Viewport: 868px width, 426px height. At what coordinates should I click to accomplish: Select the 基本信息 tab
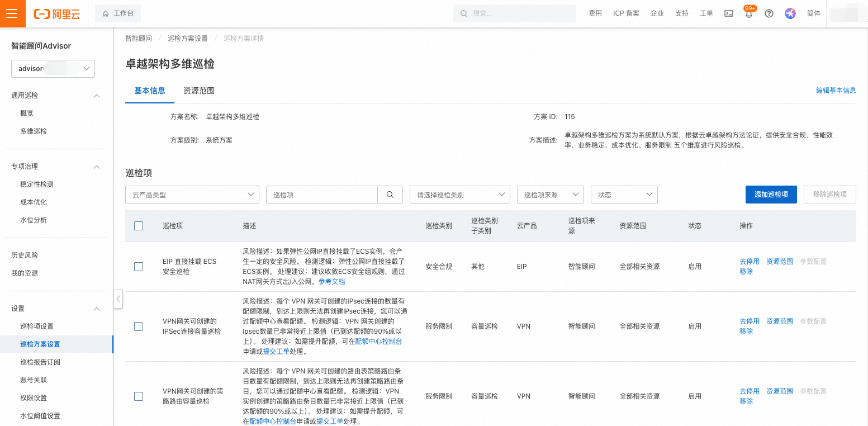(150, 91)
